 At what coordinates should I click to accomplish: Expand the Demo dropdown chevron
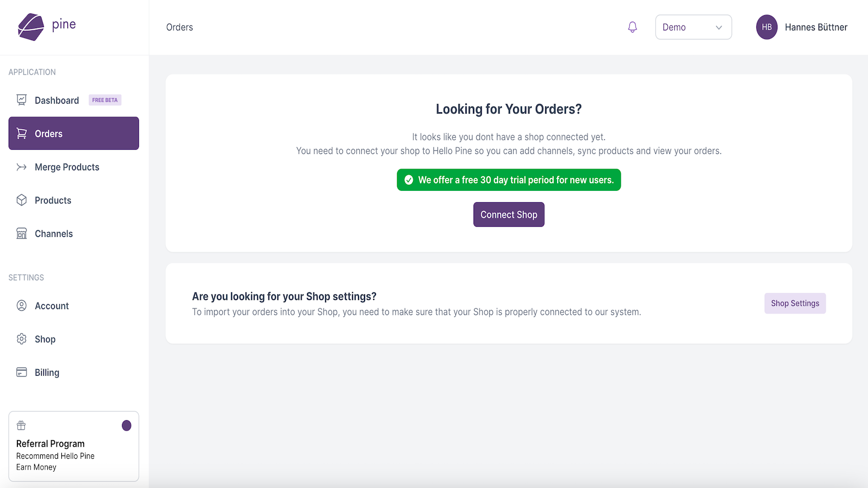719,28
